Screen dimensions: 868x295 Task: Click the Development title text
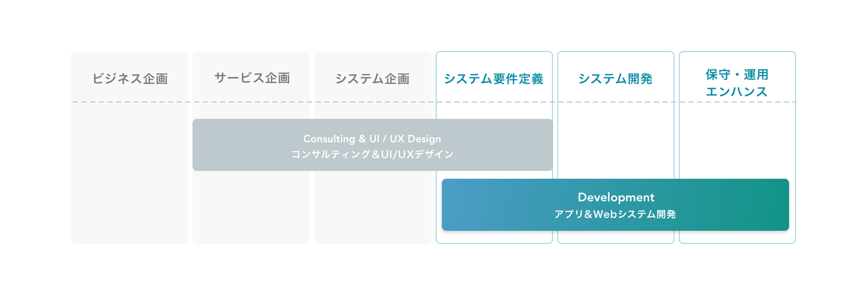[x=616, y=197]
